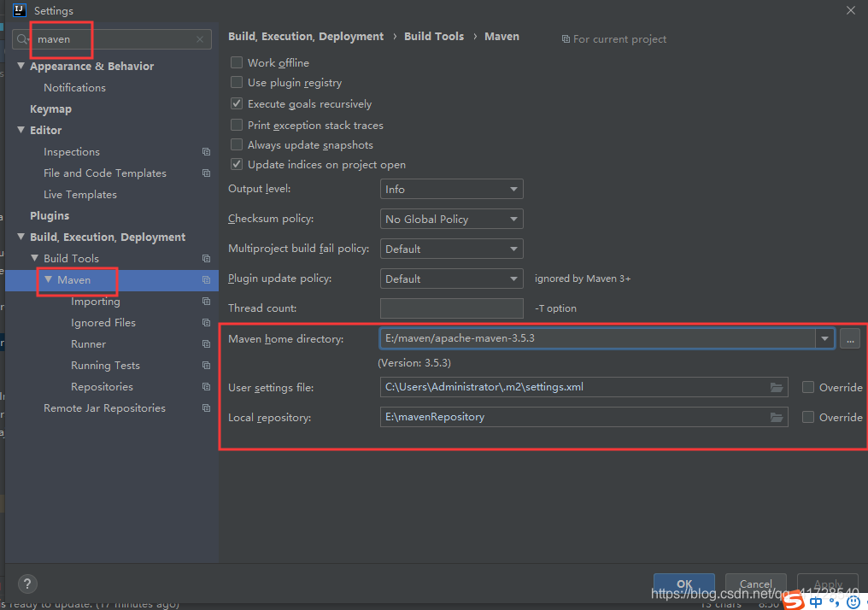Check Override for user settings file
Viewport: 868px width, 610px height.
tap(808, 388)
